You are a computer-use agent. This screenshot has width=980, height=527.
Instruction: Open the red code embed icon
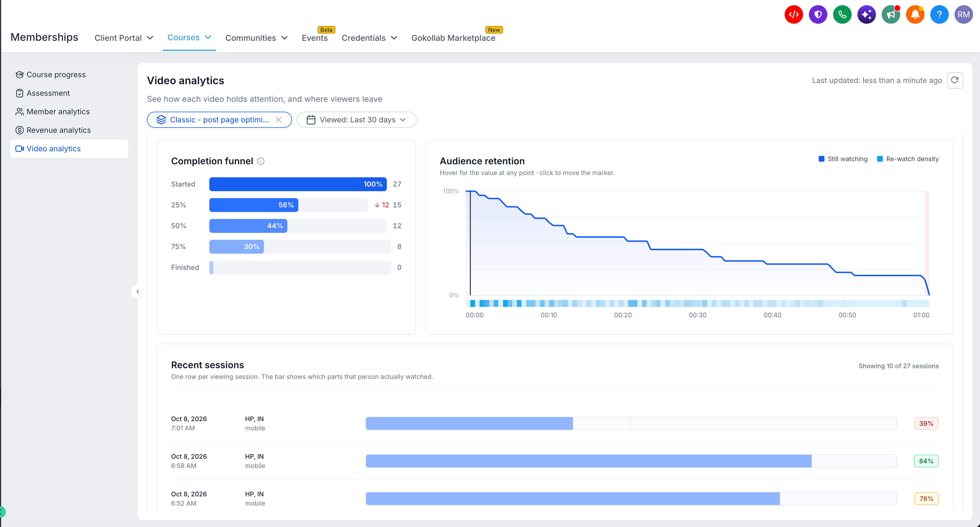794,14
